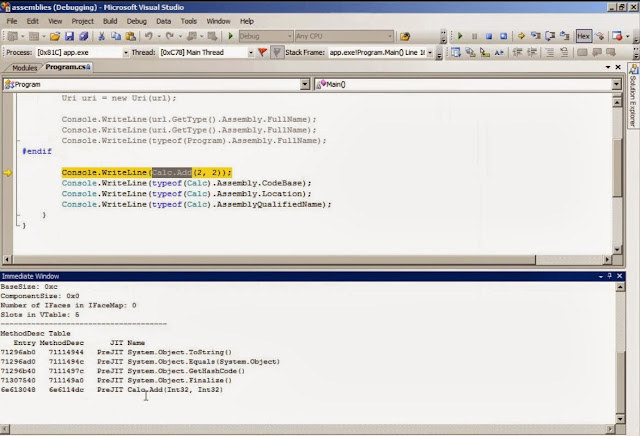This screenshot has height=436, width=640.
Task: Open the Project menu
Action: pos(82,21)
